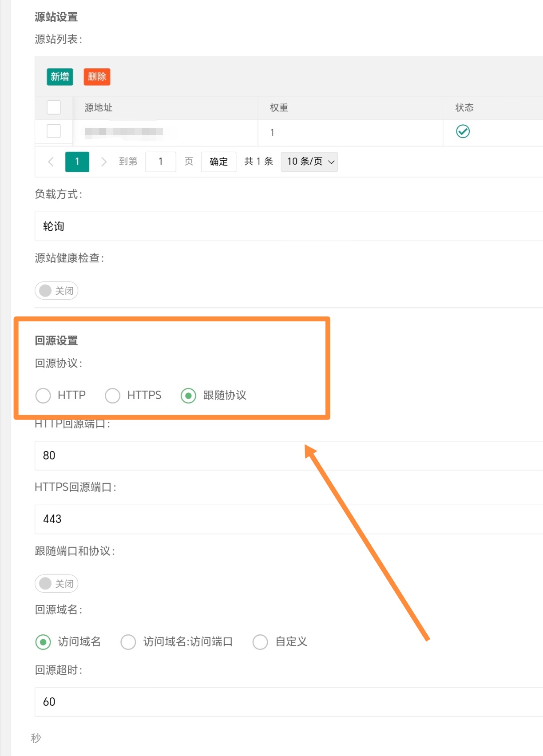The height and width of the screenshot is (756, 543).
Task: Focus the 回源超时 field
Action: [289, 702]
